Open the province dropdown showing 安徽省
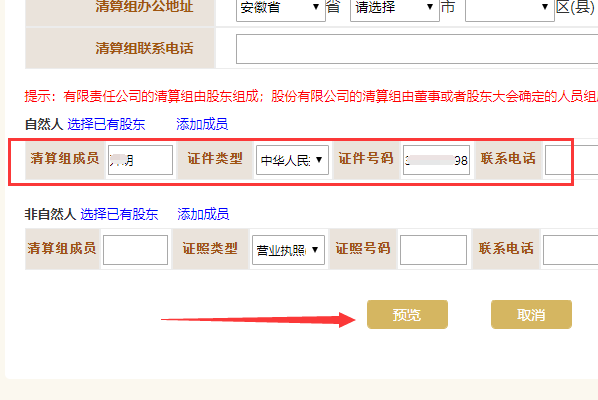Viewport: 598px width, 400px height. [x=281, y=8]
